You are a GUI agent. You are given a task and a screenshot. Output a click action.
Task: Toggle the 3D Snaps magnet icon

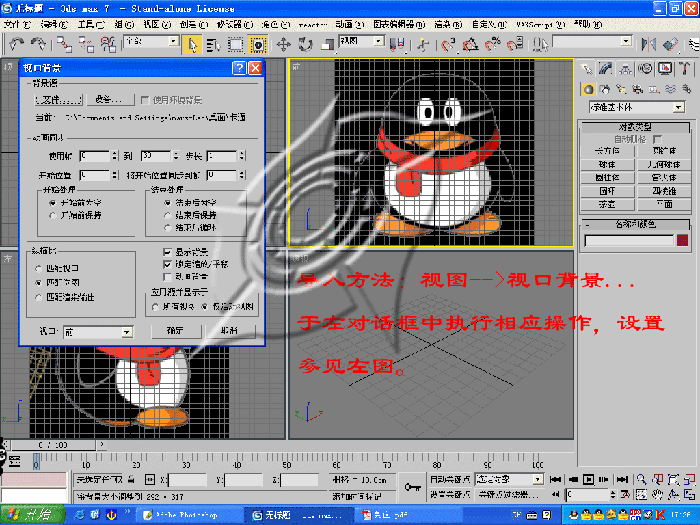[x=448, y=45]
